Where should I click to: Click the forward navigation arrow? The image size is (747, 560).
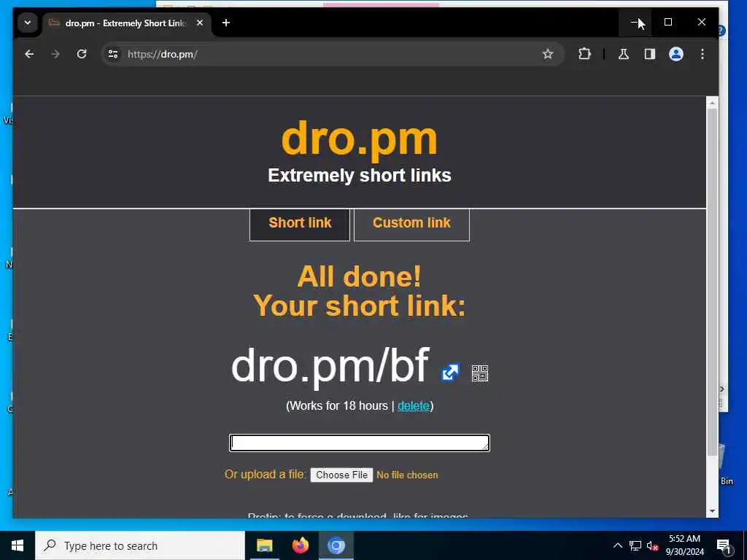click(x=55, y=54)
